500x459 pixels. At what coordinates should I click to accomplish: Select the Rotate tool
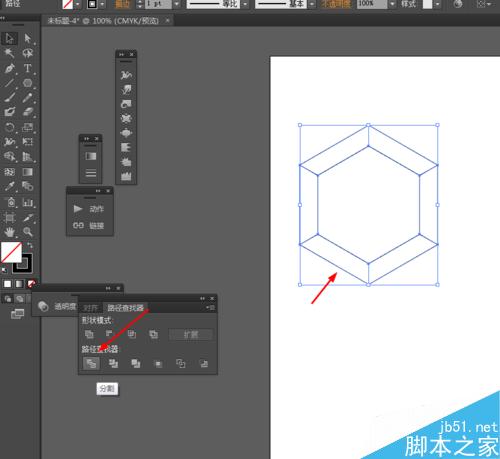point(9,127)
